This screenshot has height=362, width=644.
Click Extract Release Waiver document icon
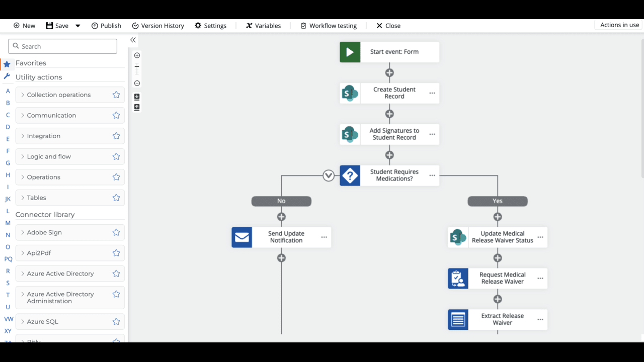458,320
